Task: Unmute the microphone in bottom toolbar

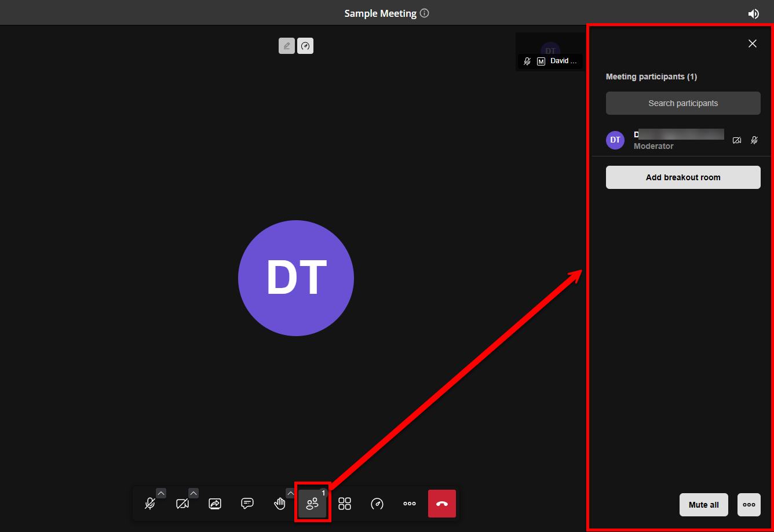Action: 150,504
